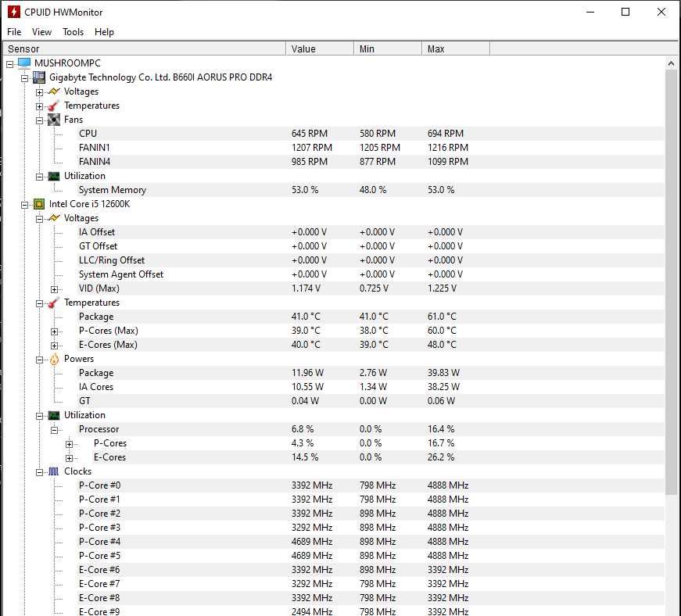The image size is (681, 616).
Task: Open the View menu
Action: [x=41, y=32]
